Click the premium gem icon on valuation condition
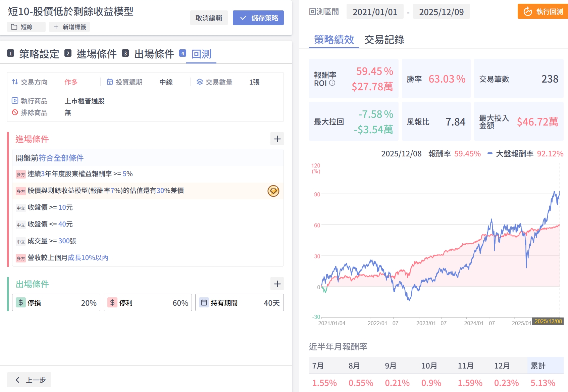This screenshot has width=568, height=392. coord(273,191)
